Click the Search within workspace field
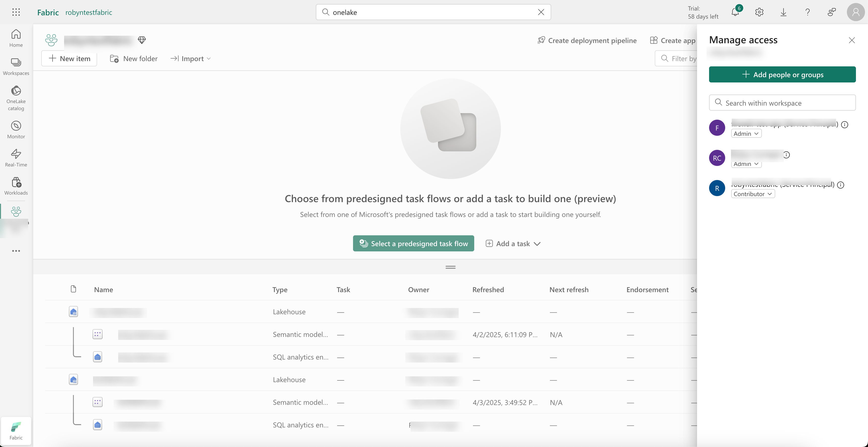The width and height of the screenshot is (868, 447). pyautogui.click(x=782, y=103)
